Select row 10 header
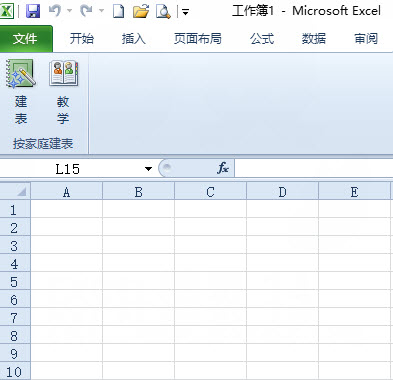The width and height of the screenshot is (393, 380). (15, 371)
